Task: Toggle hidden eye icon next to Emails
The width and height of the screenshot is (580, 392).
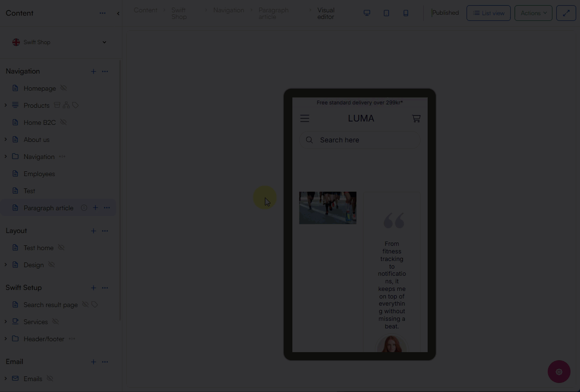Action: [50, 379]
